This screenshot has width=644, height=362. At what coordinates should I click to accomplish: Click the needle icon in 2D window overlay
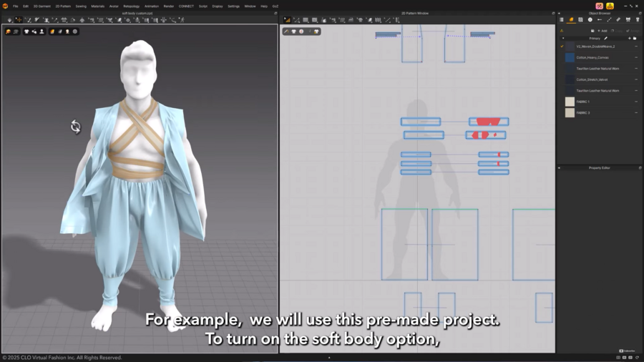click(286, 31)
